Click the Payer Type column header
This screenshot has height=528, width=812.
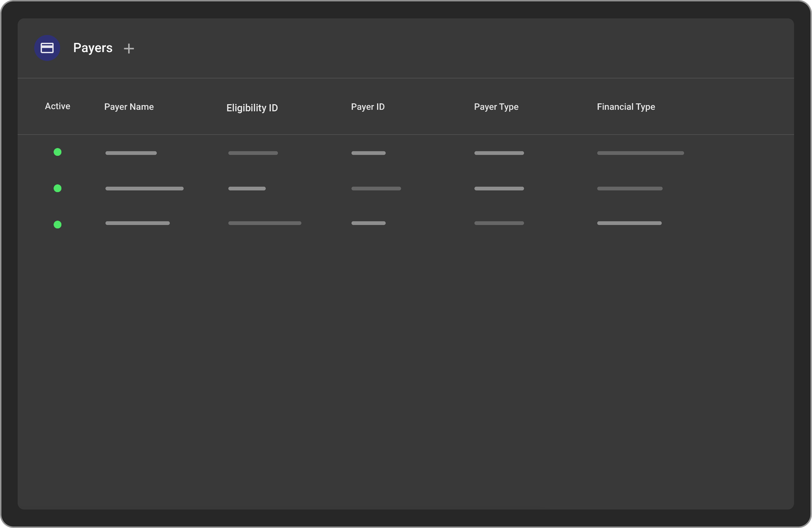(496, 107)
